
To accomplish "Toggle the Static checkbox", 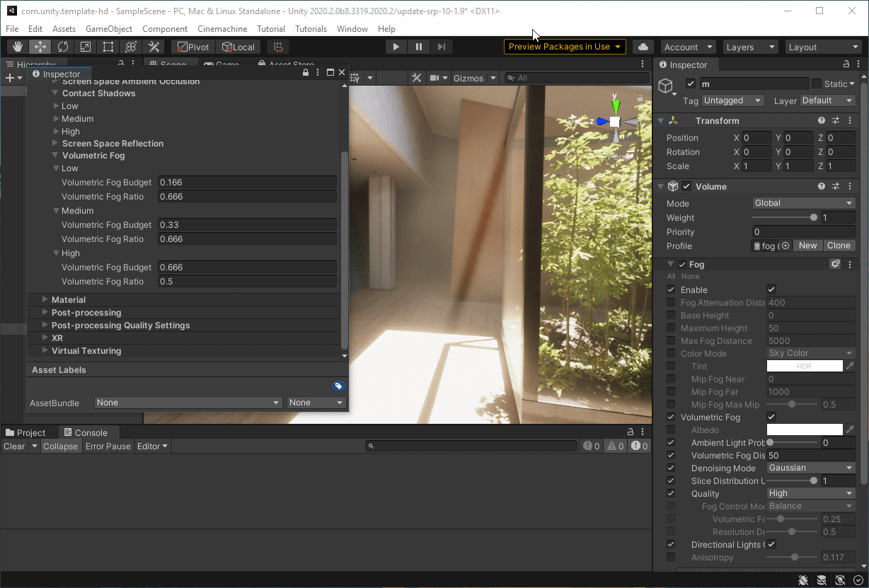I will click(817, 83).
